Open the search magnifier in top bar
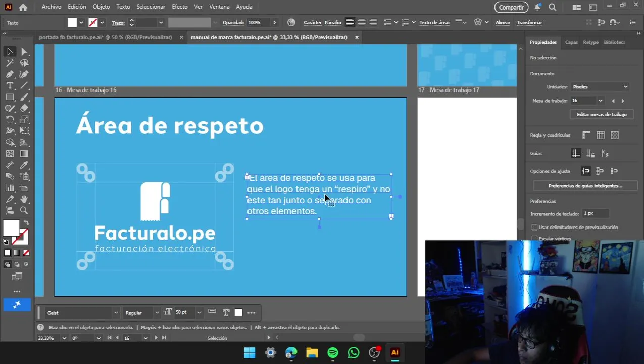Viewport: 644px width, 364px height. (553, 7)
